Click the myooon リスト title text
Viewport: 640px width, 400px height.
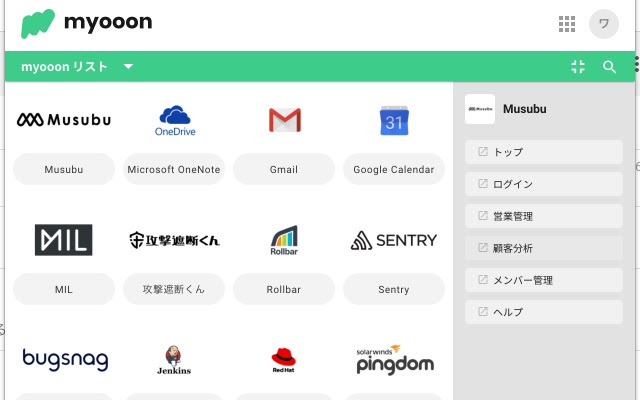pyautogui.click(x=64, y=67)
